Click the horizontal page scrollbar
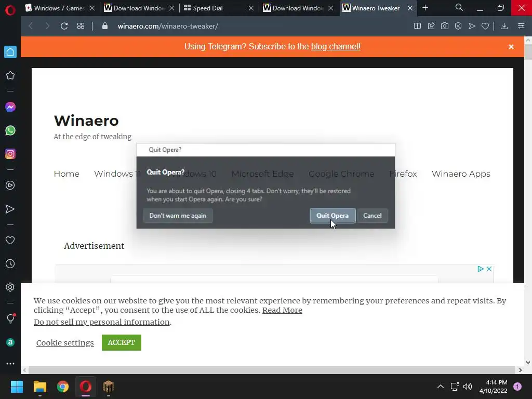Image resolution: width=532 pixels, height=399 pixels. coord(271,370)
